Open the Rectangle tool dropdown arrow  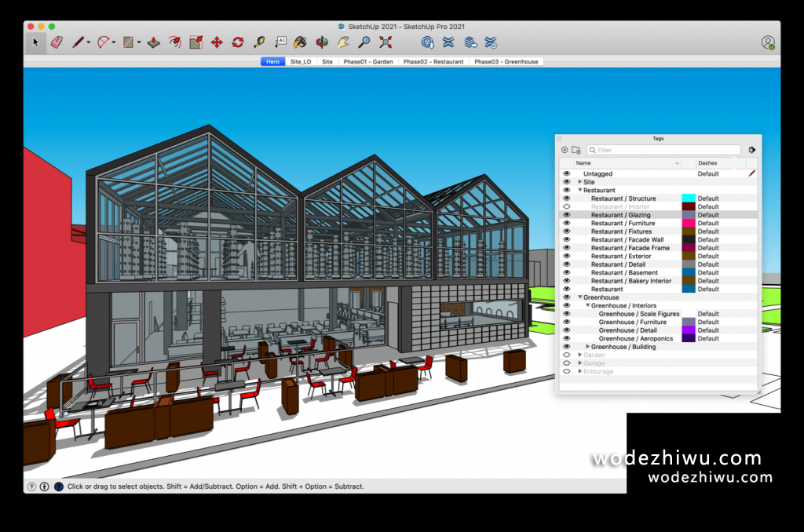[137, 42]
